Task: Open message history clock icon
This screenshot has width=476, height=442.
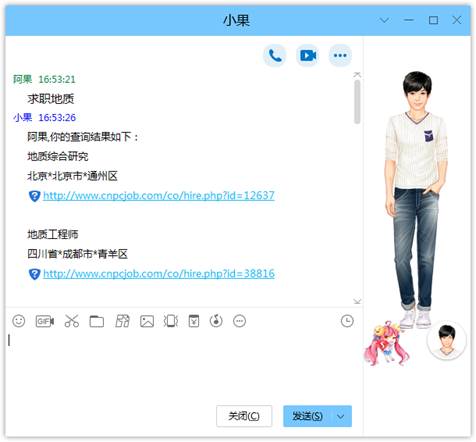Action: 347,321
